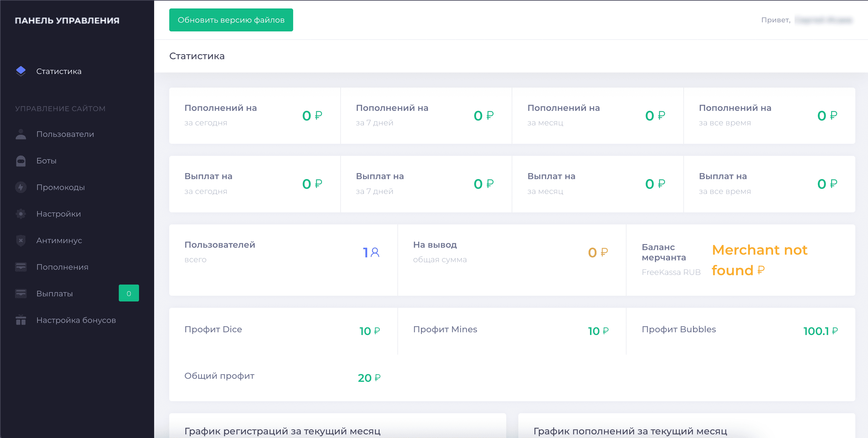This screenshot has width=868, height=438.
Task: Click the Настройка бонусов gift icon
Action: 21,320
